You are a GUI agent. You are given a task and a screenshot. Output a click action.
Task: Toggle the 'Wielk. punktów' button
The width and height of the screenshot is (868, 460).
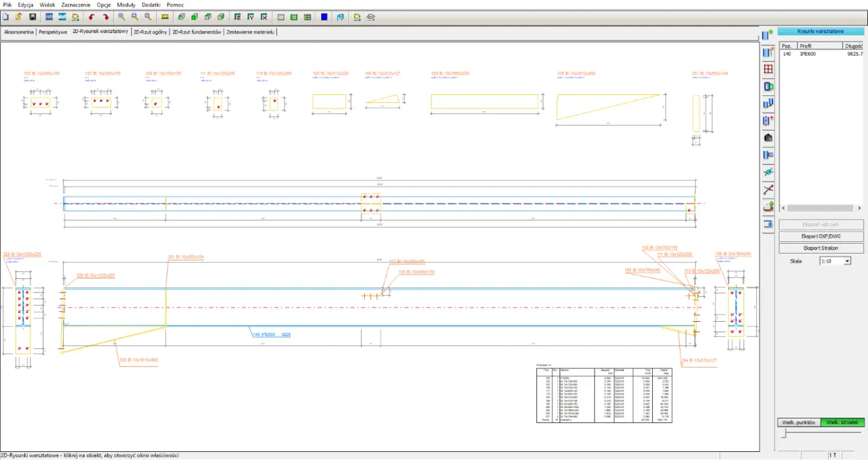click(x=799, y=422)
